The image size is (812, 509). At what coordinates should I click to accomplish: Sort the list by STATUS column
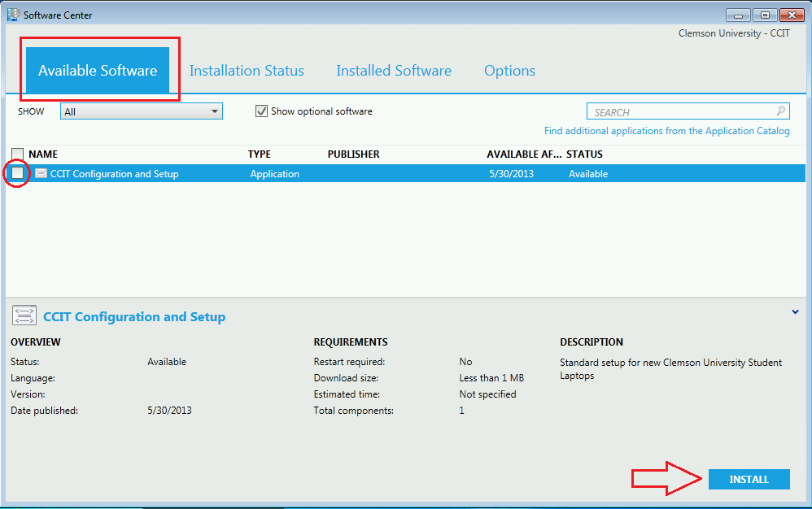(585, 154)
